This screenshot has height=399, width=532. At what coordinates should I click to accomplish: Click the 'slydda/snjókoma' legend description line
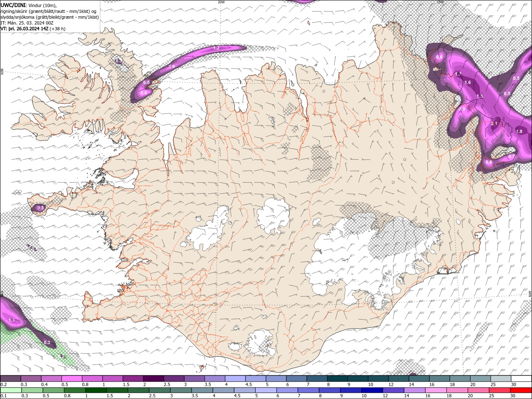pyautogui.click(x=50, y=17)
